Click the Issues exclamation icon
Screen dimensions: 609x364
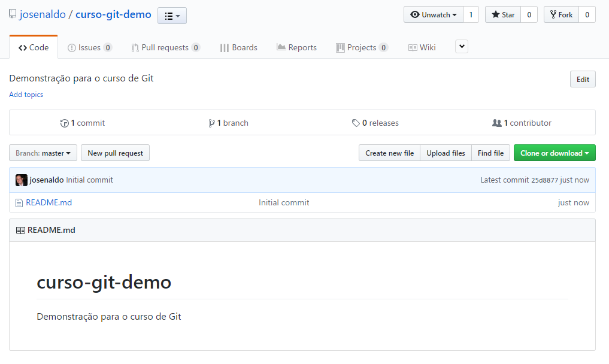(x=71, y=48)
